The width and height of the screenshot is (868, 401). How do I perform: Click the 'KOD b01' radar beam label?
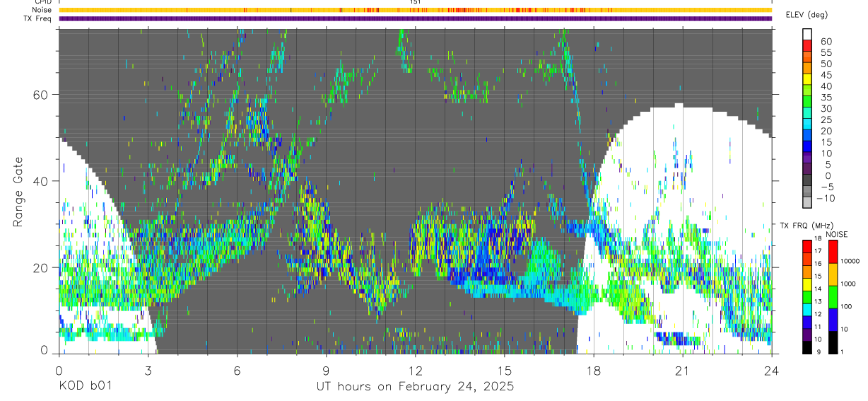[x=84, y=387]
